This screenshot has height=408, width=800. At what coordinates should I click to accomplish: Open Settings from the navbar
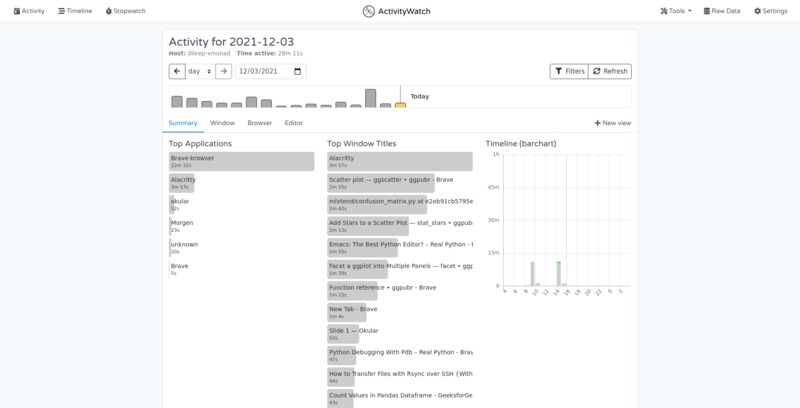[771, 11]
